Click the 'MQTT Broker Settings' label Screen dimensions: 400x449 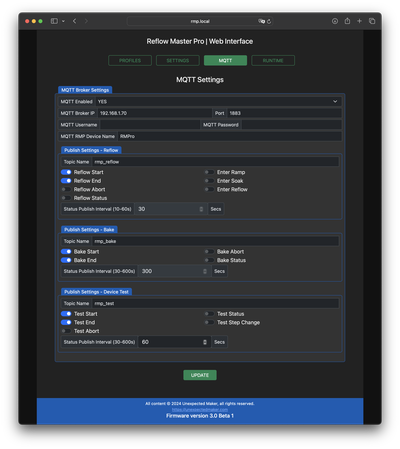pos(85,90)
